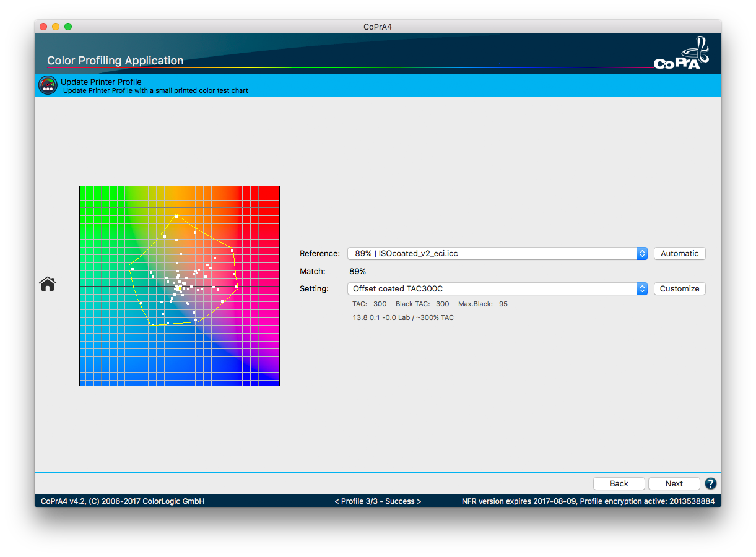Image resolution: width=756 pixels, height=557 pixels.
Task: Open the Reference profile dropdown
Action: click(x=497, y=253)
